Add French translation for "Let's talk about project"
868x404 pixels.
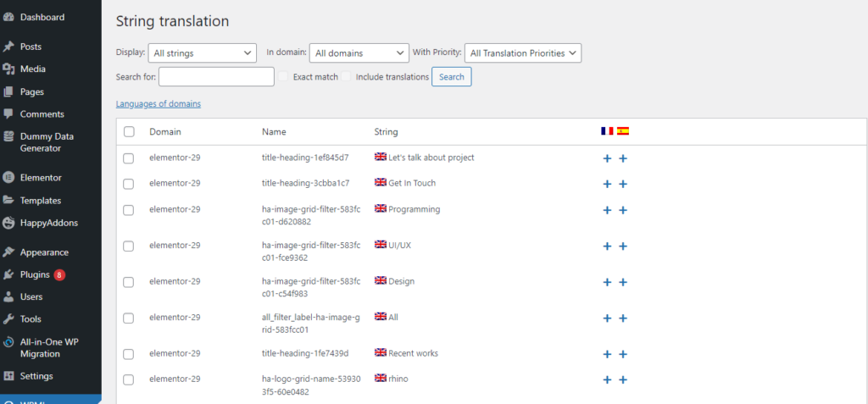tap(607, 159)
